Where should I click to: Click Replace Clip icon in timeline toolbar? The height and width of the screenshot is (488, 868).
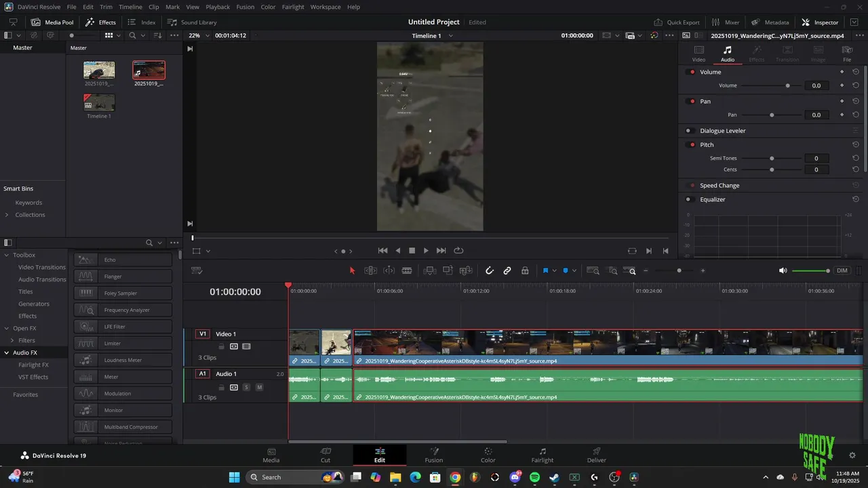pyautogui.click(x=466, y=270)
